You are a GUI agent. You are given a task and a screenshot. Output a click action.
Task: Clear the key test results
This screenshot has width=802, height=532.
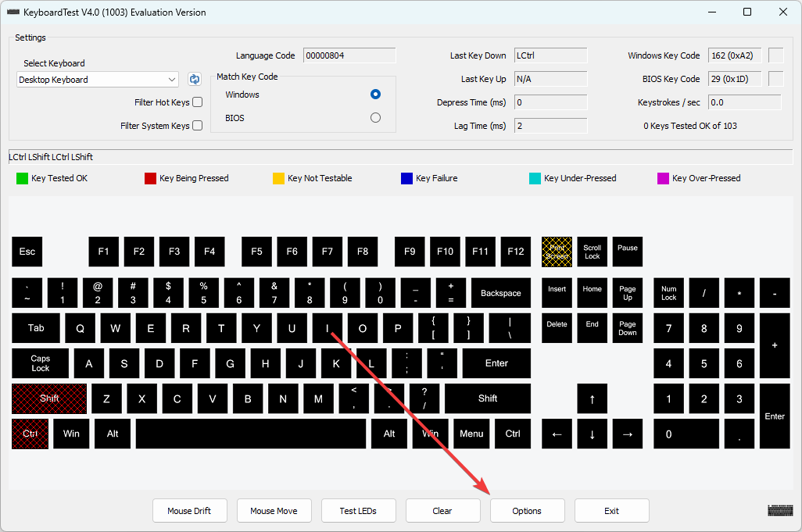tap(442, 510)
